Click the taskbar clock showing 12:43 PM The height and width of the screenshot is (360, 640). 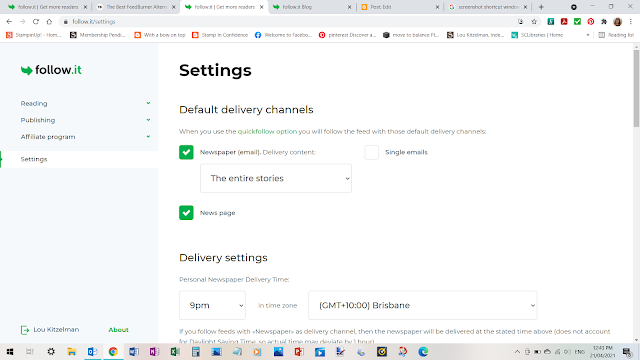[x=602, y=352]
